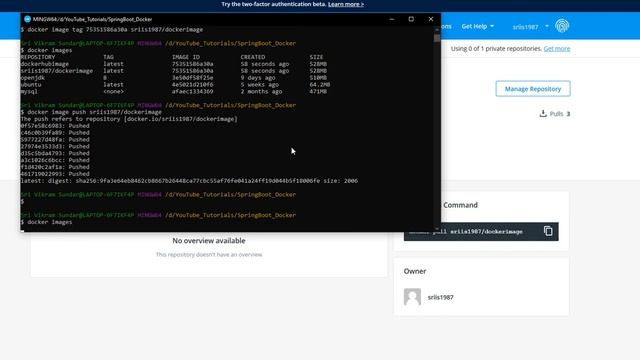
Task: Click the 'Command' heading above the pull box
Action: click(x=460, y=205)
